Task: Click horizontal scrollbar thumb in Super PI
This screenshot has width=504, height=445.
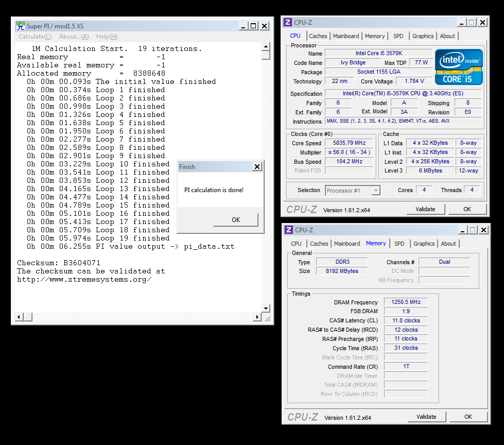Action: pos(28,317)
